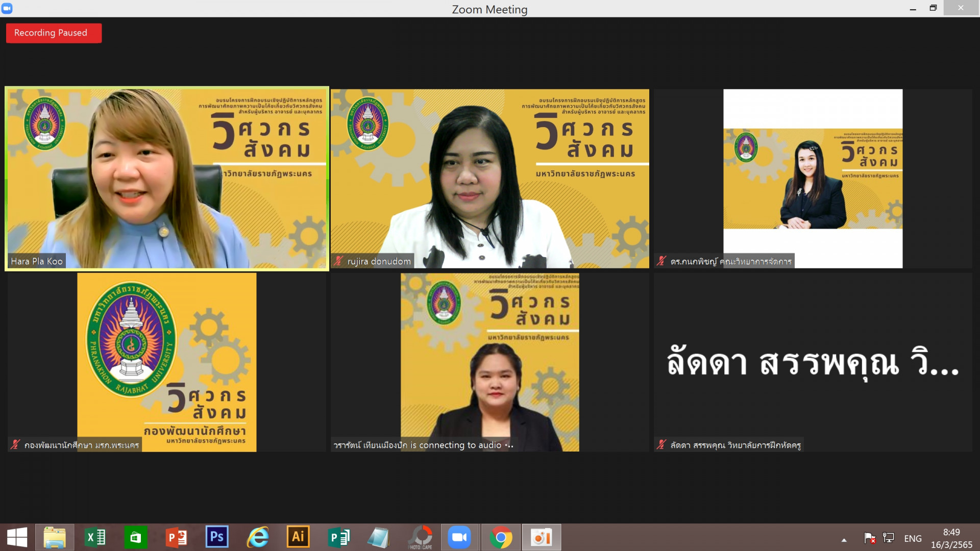Select rujira donudom's video tile
Image resolution: width=980 pixels, height=551 pixels.
[x=490, y=179]
